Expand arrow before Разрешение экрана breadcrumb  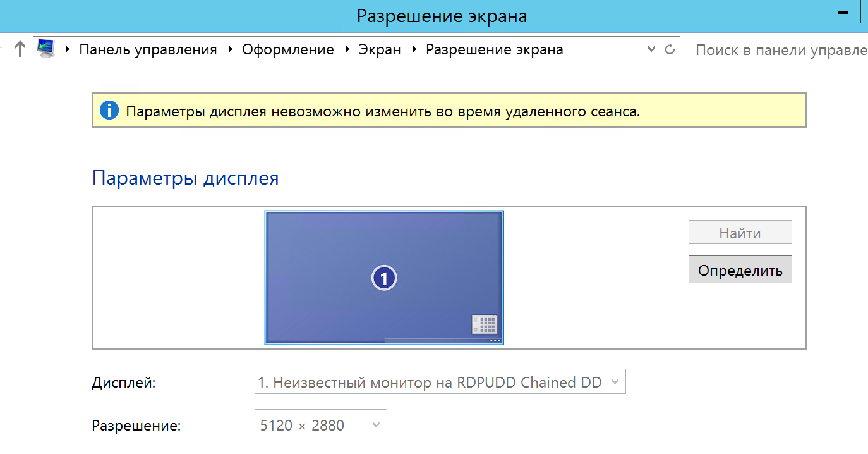click(414, 49)
